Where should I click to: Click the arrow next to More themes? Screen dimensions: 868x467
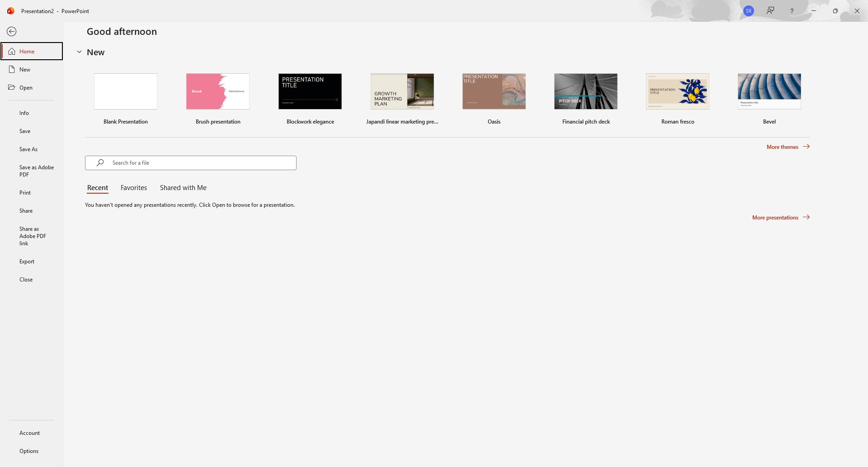pyautogui.click(x=806, y=147)
